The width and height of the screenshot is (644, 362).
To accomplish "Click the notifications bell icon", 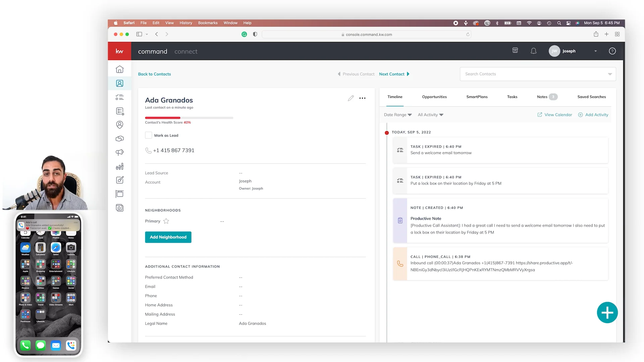I will tap(533, 51).
